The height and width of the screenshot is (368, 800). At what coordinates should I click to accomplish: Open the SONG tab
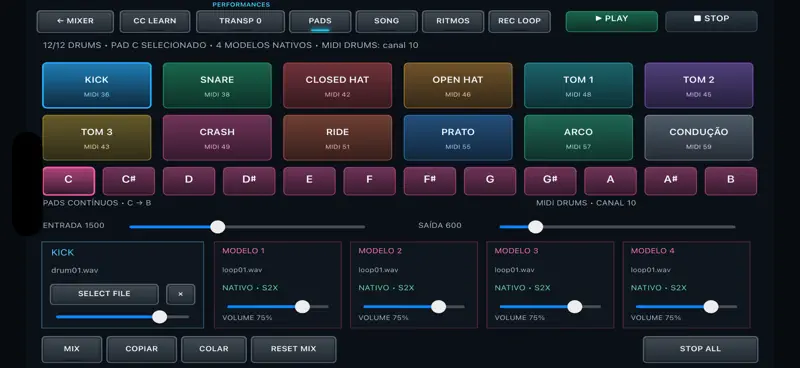(386, 21)
